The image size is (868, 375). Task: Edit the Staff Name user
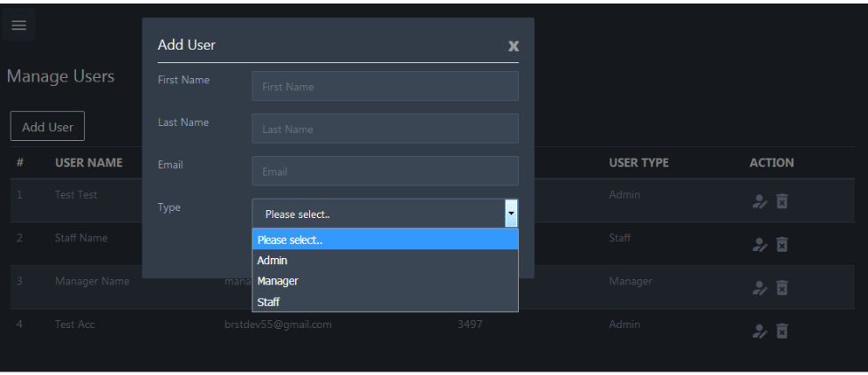759,244
